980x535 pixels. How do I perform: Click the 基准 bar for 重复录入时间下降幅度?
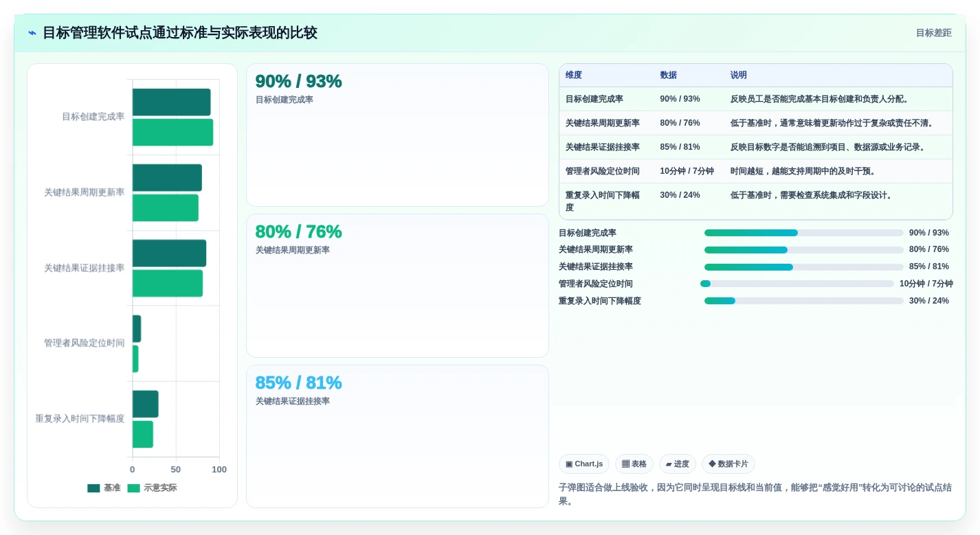pyautogui.click(x=146, y=405)
